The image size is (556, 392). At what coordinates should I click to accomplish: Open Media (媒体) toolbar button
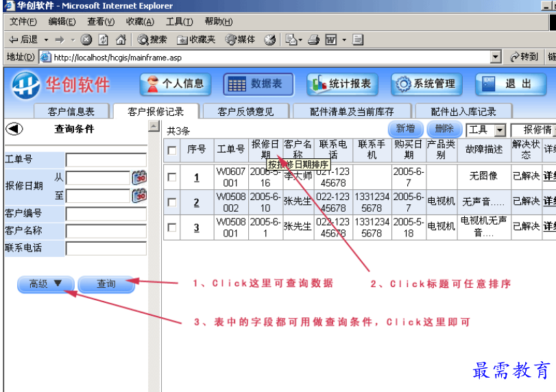[241, 40]
